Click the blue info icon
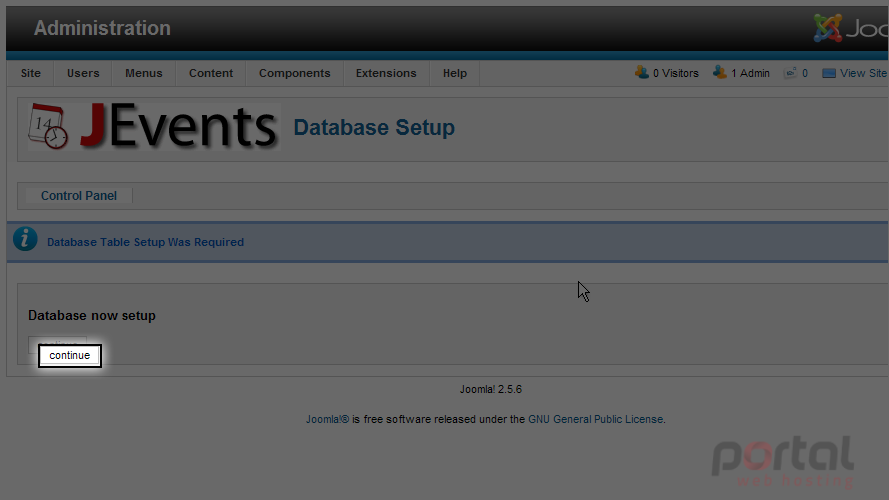Image resolution: width=889 pixels, height=500 pixels. 25,239
